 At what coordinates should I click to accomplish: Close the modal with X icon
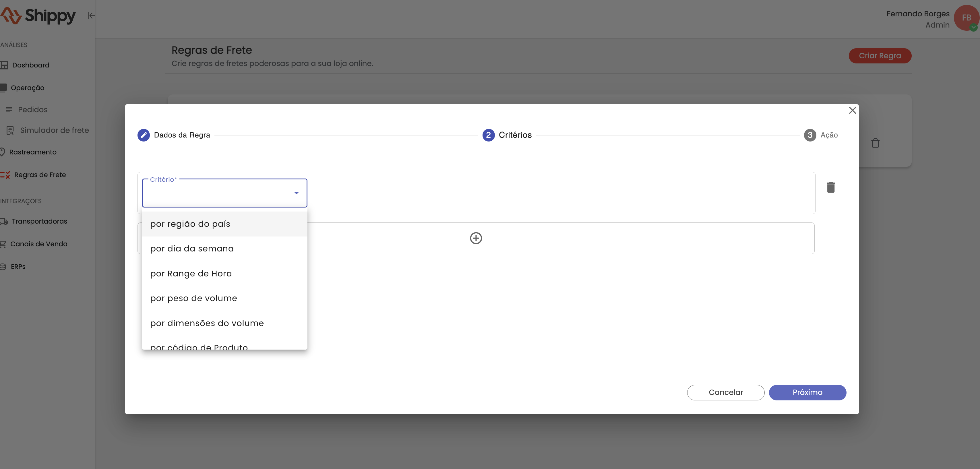pyautogui.click(x=852, y=110)
